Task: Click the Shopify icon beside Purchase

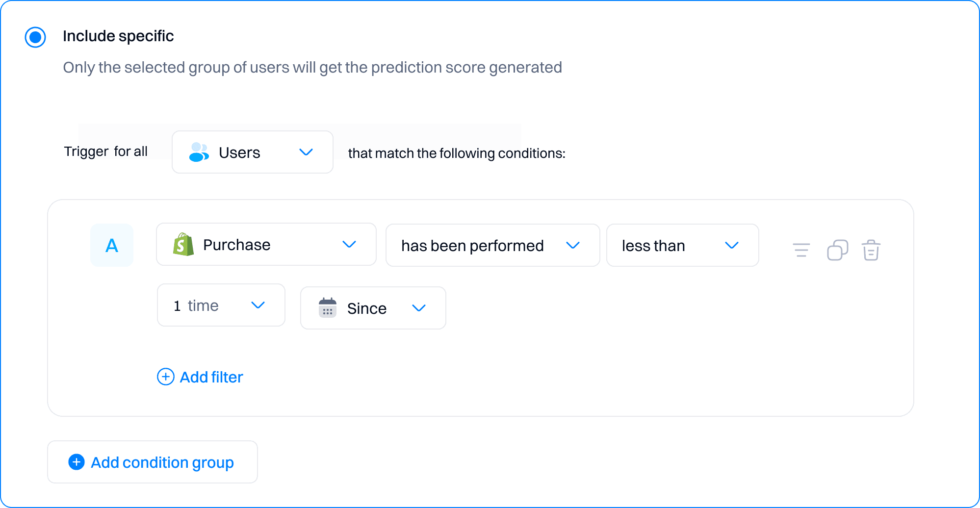Action: [182, 244]
